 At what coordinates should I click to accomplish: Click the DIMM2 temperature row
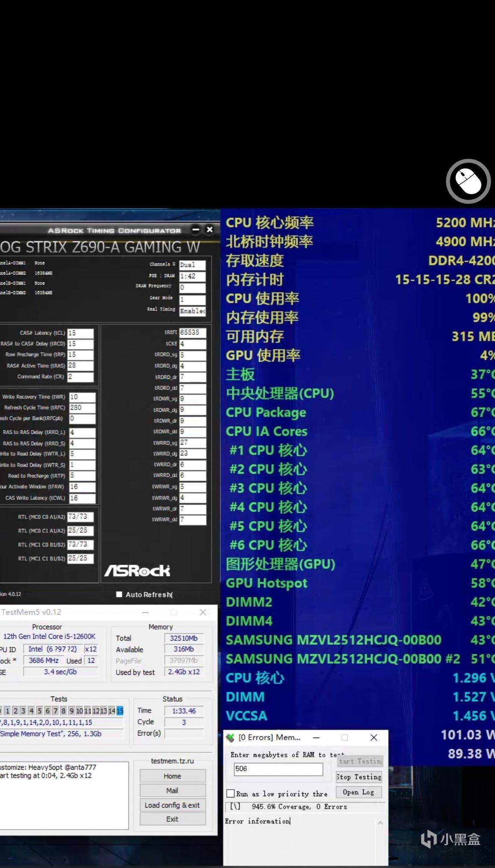pos(360,602)
